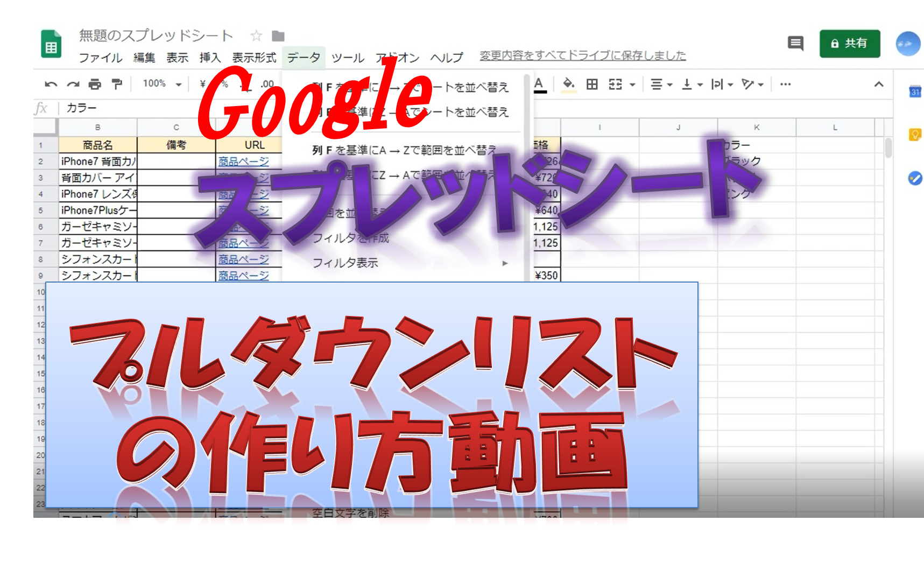This screenshot has height=577, width=924.
Task: Click the 商品ページ link in row 9
Action: 244,276
